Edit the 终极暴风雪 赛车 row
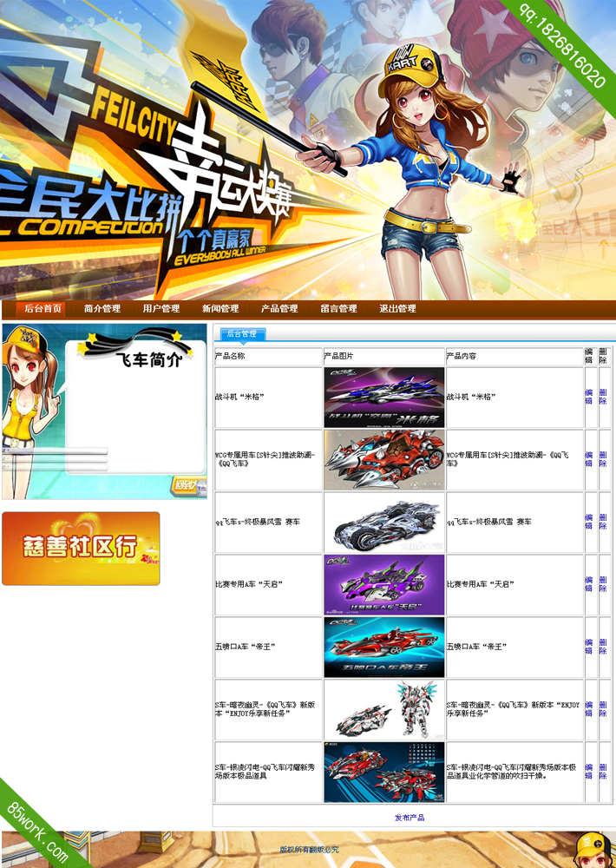616x868 pixels. 589,522
